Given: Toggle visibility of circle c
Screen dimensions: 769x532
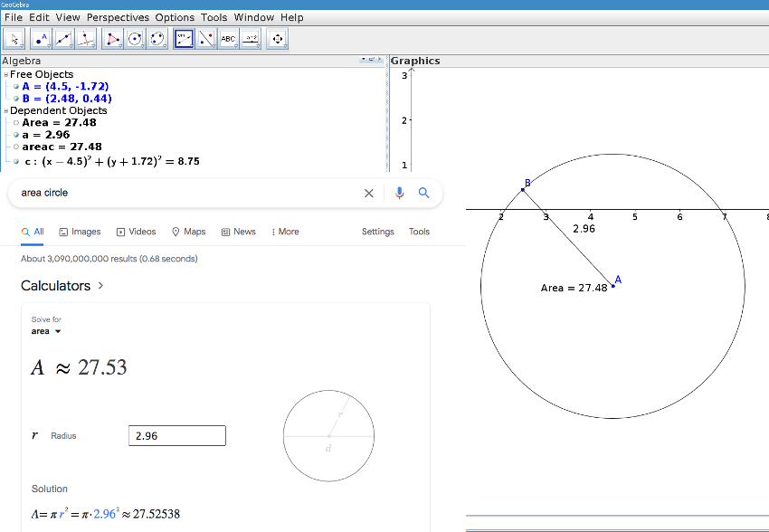Looking at the screenshot, I should click(15, 161).
